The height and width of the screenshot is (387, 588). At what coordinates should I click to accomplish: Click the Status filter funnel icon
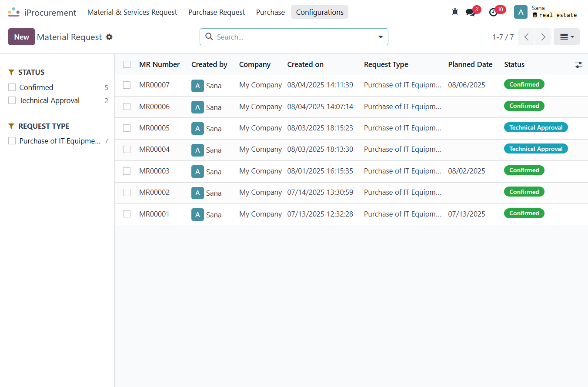pos(12,72)
